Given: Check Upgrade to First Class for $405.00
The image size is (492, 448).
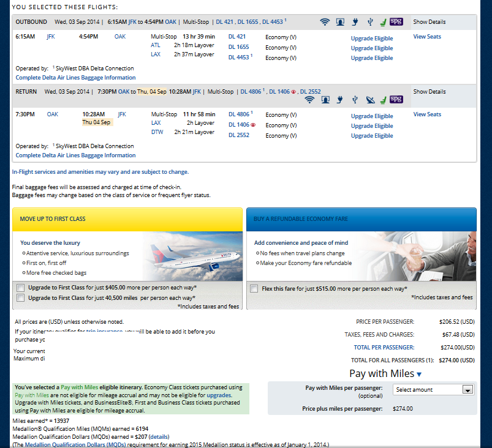Looking at the screenshot, I should click(21, 288).
